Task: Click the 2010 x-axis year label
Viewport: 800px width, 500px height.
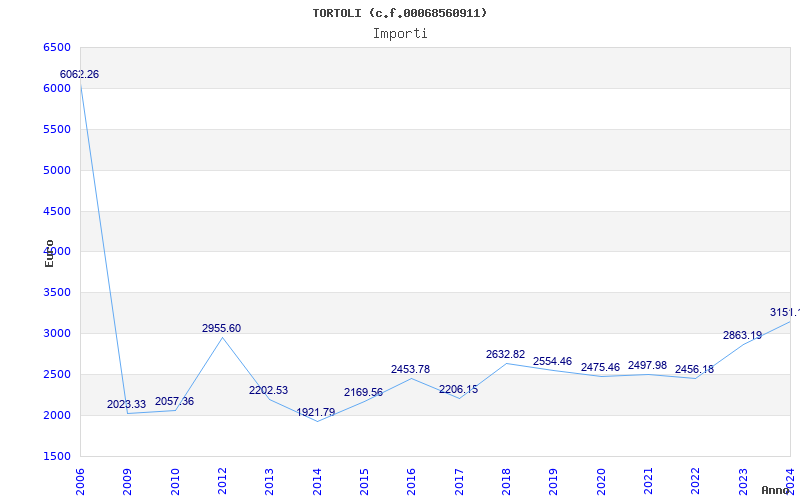Action: pos(175,482)
